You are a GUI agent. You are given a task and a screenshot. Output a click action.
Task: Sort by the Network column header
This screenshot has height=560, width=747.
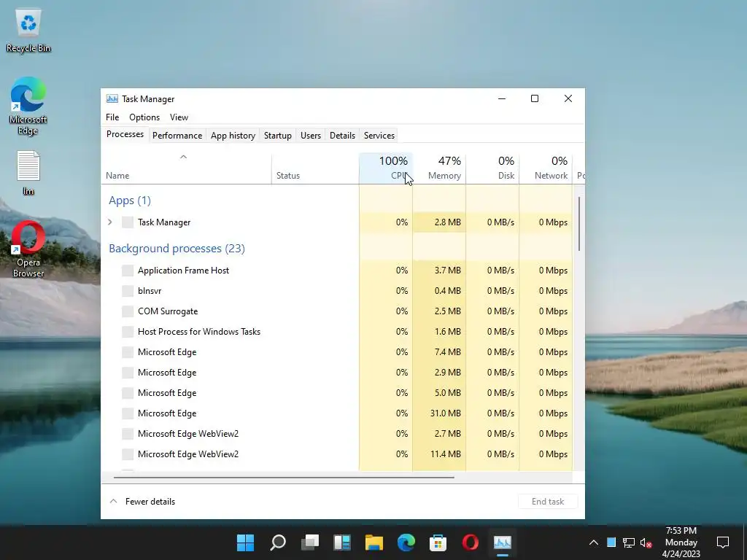click(546, 168)
